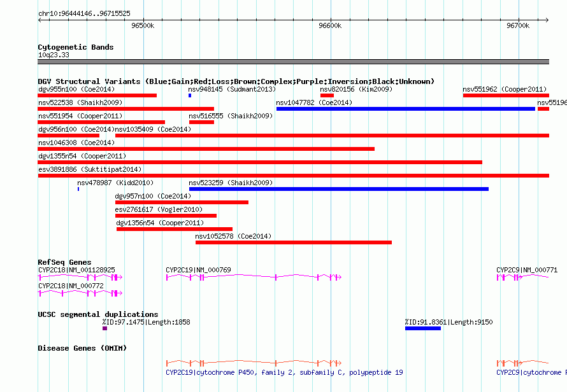Select the nsv516555 (Shaikh2009) red bar
The height and width of the screenshot is (392, 567).
(x=201, y=122)
